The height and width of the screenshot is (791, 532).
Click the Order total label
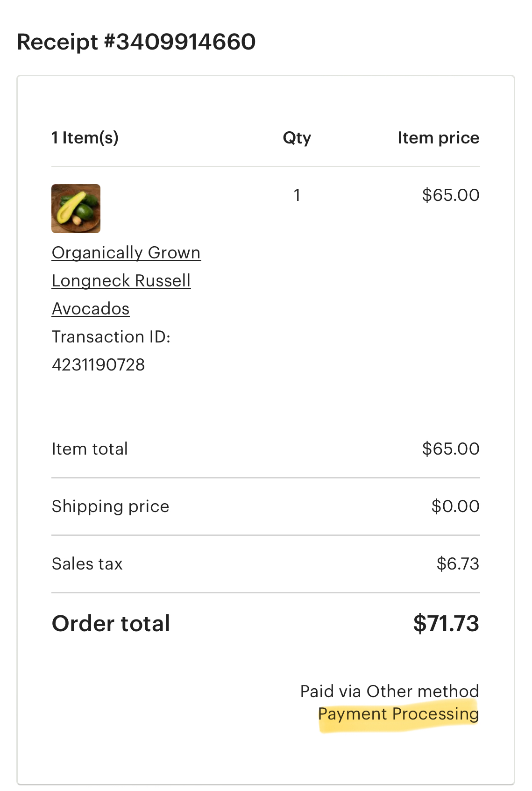111,624
